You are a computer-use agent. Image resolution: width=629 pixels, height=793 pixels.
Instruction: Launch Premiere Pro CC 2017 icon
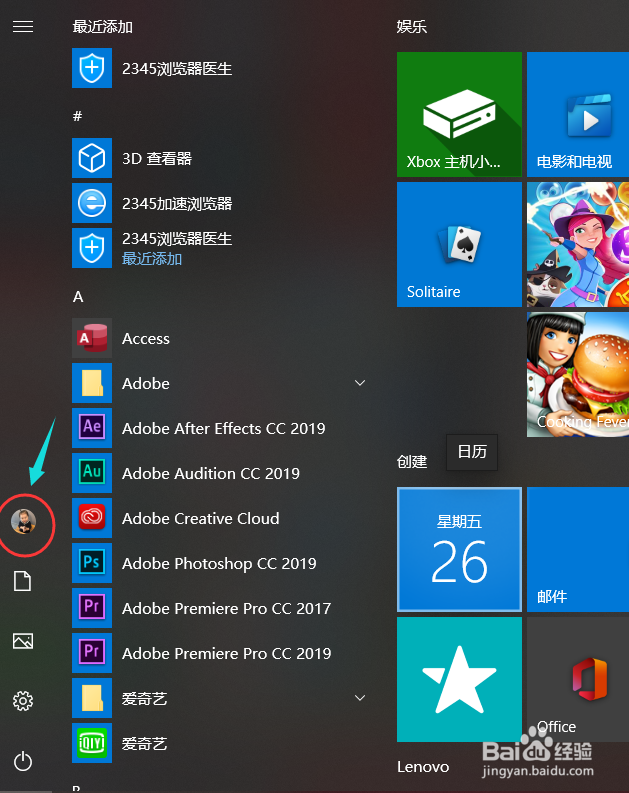92,608
